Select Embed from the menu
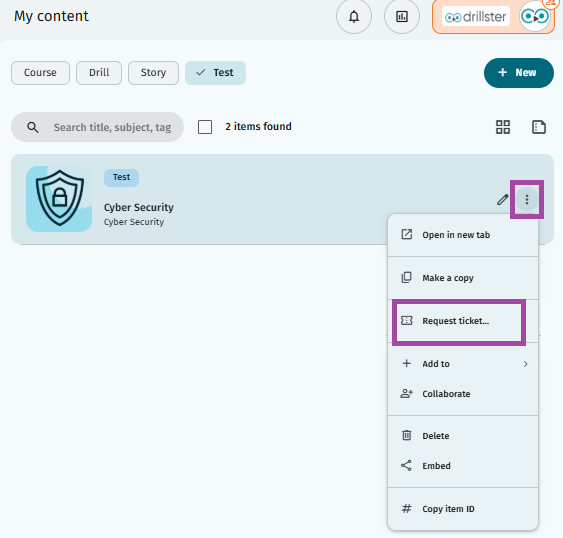Screen dimensions: 563x538 tap(463, 466)
